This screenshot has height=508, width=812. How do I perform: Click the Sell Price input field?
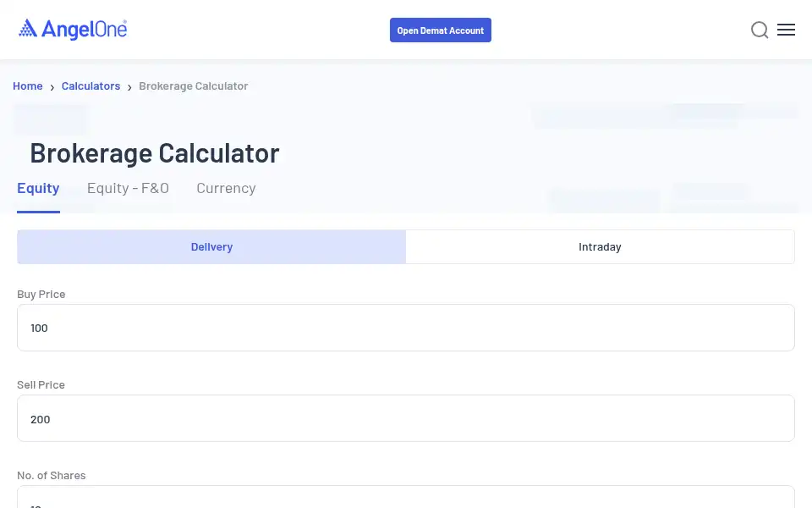click(x=405, y=418)
